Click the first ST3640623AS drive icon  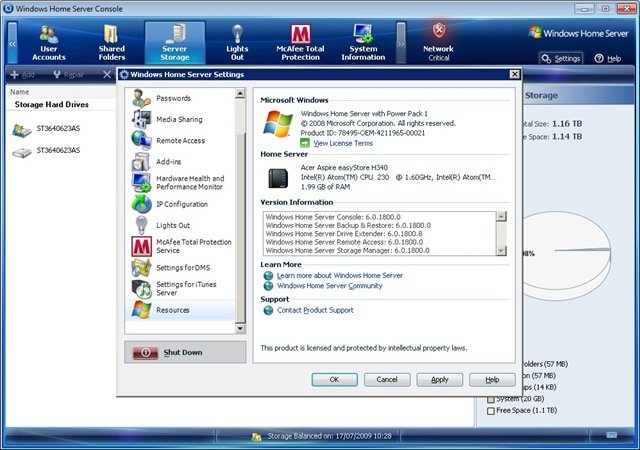pyautogui.click(x=22, y=130)
